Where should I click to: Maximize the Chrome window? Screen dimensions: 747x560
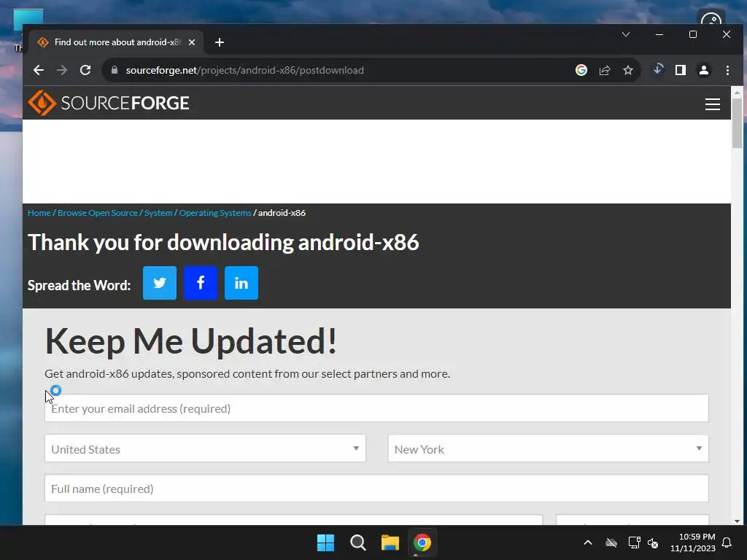(x=693, y=34)
